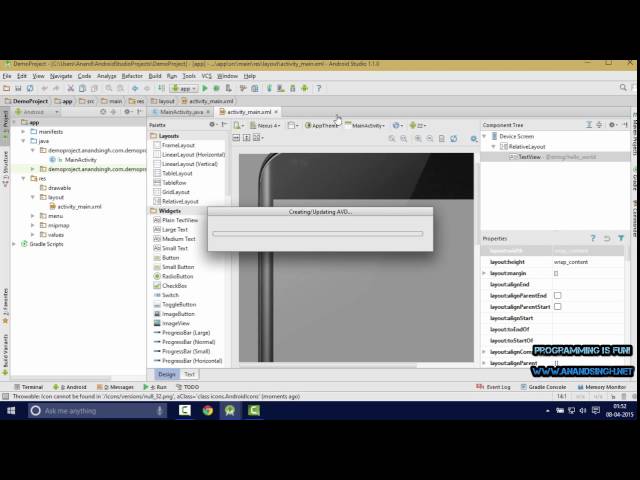The width and height of the screenshot is (640, 480).
Task: Open the AppTheme dropdown
Action: (322, 126)
